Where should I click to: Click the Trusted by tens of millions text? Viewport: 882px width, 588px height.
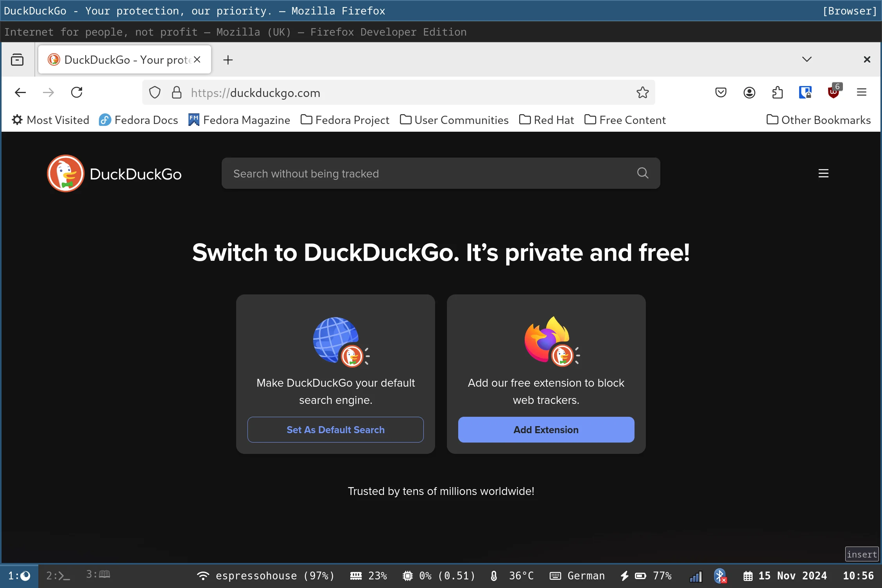[x=441, y=491]
